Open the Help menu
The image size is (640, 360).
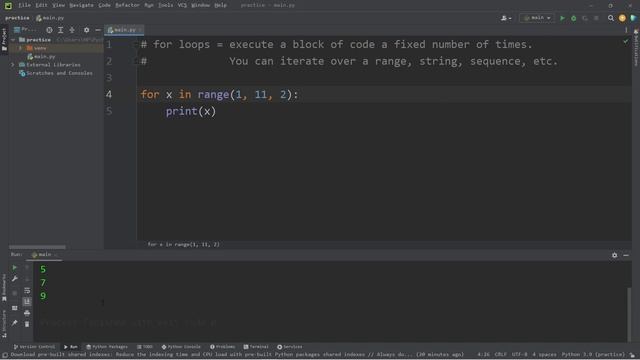pos(220,5)
